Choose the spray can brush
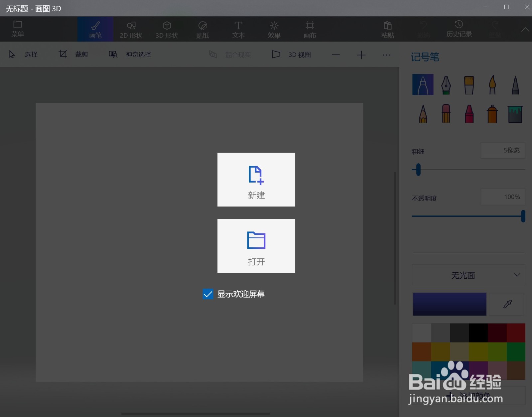The height and width of the screenshot is (417, 532). click(492, 113)
